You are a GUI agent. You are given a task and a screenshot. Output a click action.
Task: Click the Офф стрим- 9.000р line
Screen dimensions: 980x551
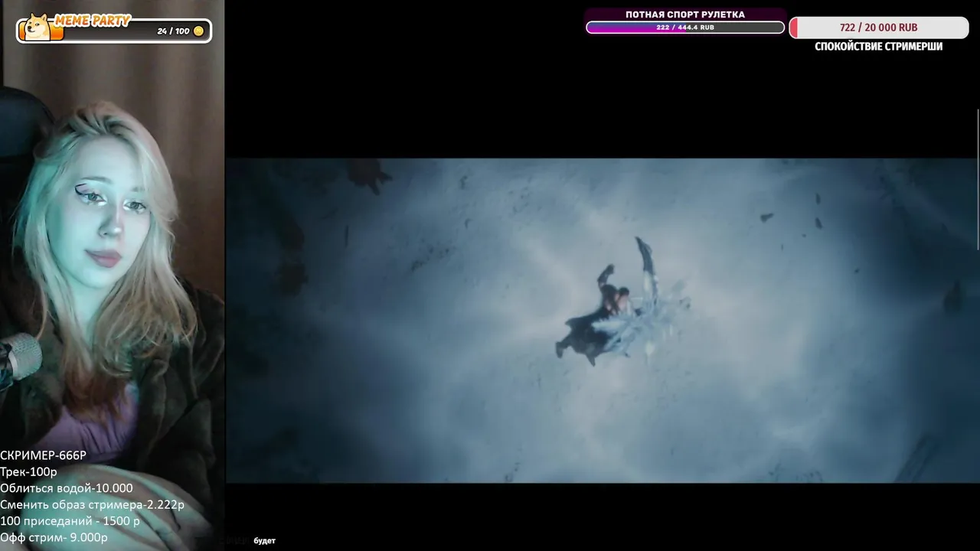54,538
